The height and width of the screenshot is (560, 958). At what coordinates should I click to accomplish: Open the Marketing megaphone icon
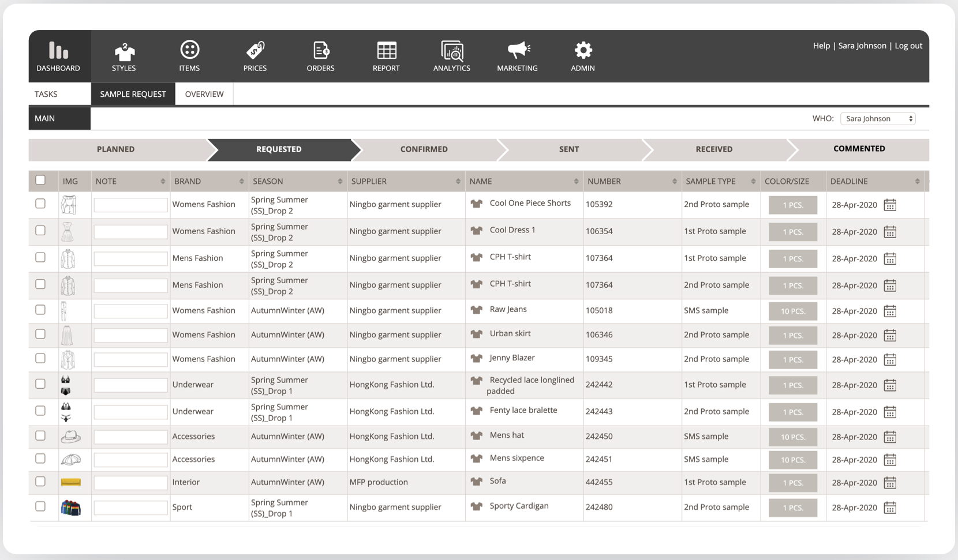(518, 50)
